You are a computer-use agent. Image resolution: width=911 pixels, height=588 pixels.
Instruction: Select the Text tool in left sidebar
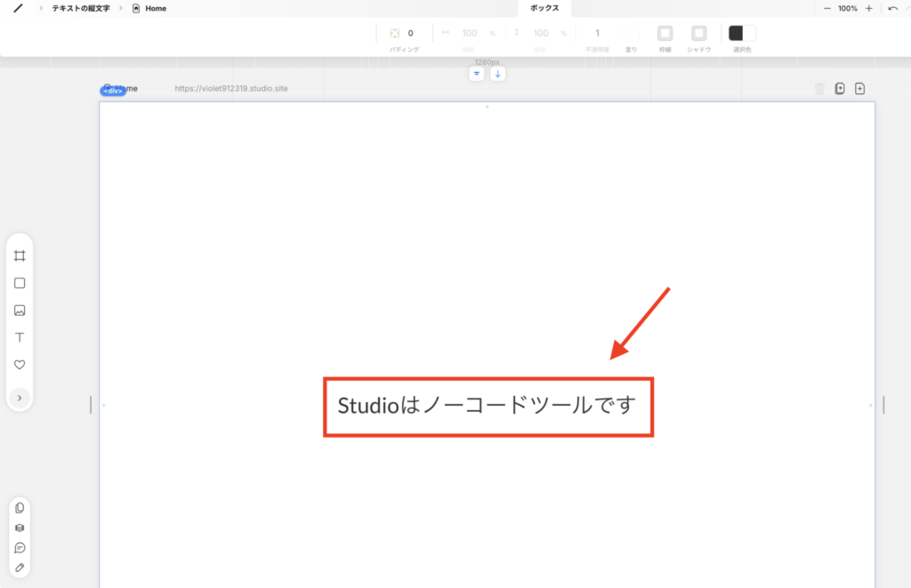tap(20, 337)
